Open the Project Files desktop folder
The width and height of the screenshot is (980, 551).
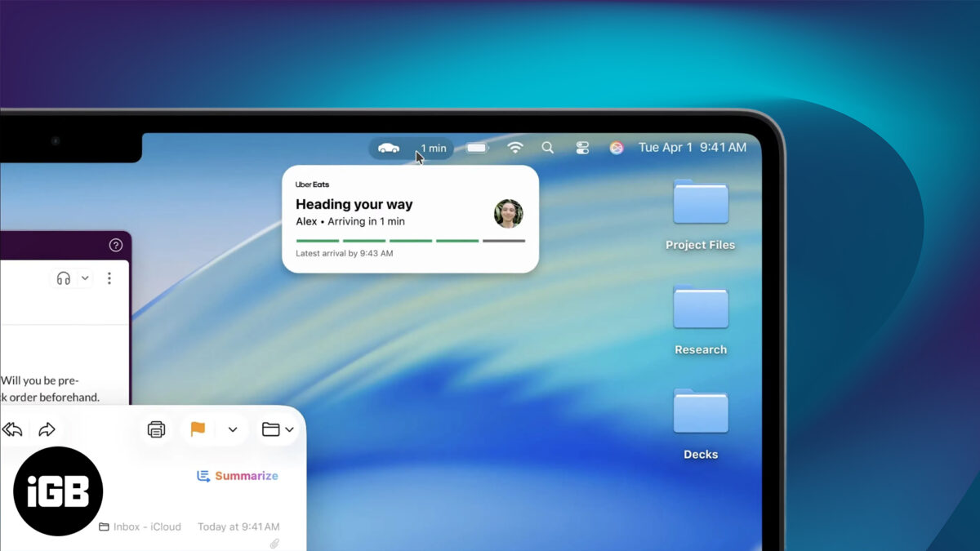pyautogui.click(x=700, y=204)
